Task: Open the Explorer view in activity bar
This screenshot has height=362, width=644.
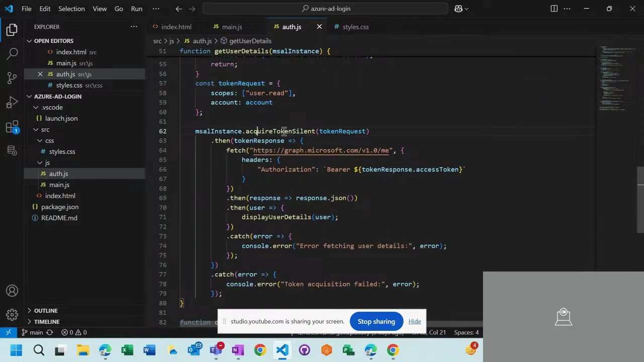Action: pyautogui.click(x=12, y=30)
